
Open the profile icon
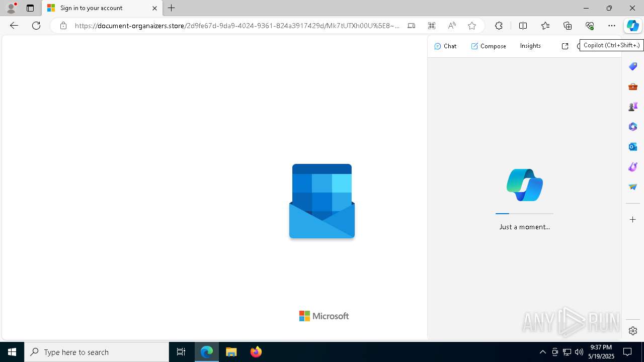11,8
